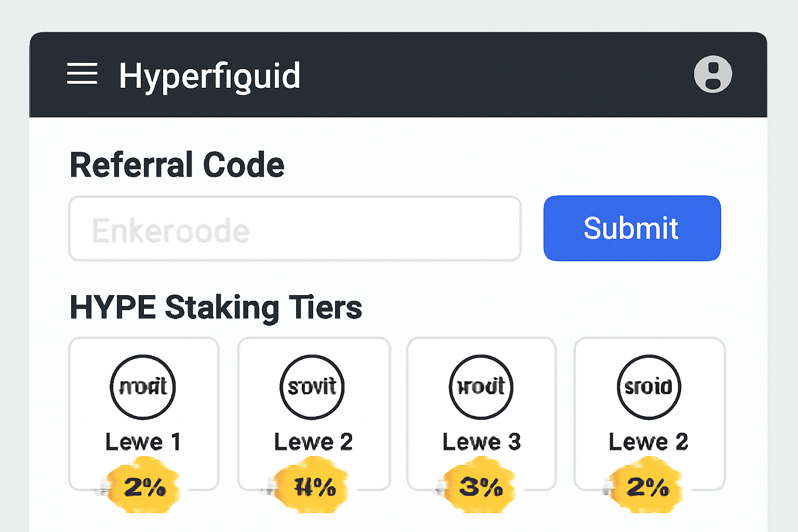Click the 'Lewe 3' label text
This screenshot has height=532, width=798.
tap(482, 441)
